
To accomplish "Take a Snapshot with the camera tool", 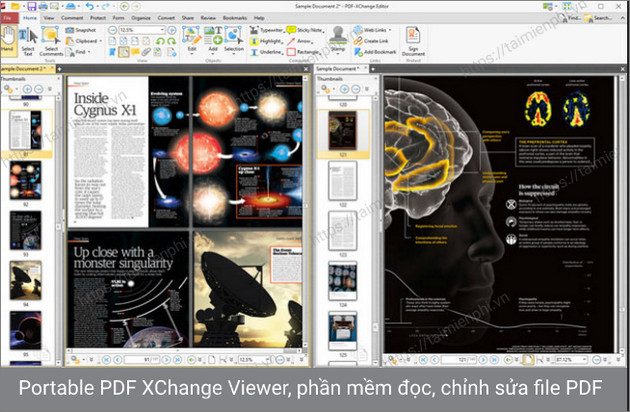I will [x=81, y=30].
